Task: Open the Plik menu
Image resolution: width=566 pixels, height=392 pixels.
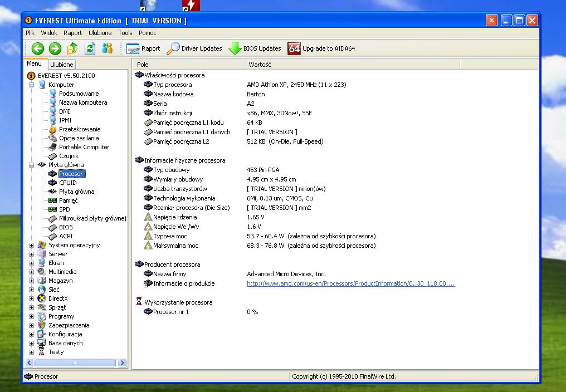Action: pyautogui.click(x=30, y=33)
